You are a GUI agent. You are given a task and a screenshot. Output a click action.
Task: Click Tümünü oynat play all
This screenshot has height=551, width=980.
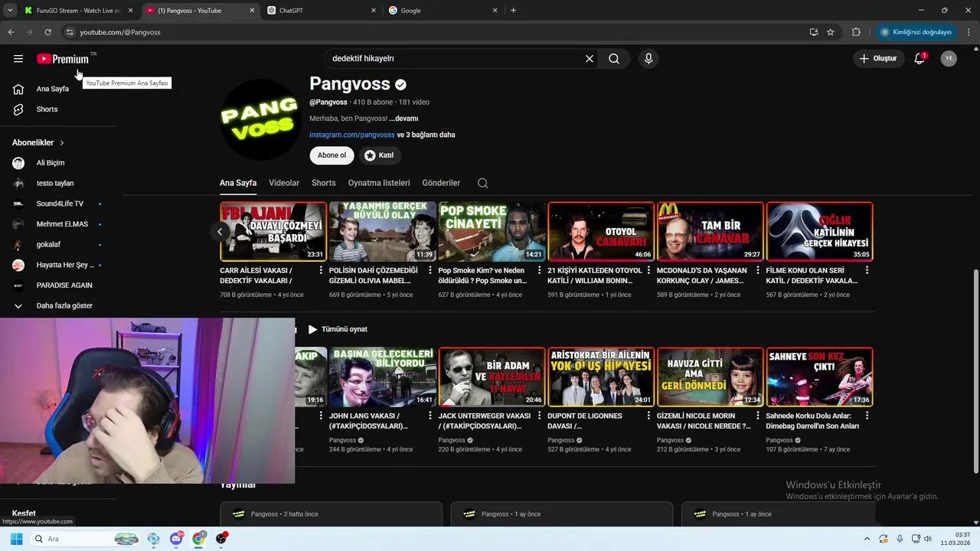coord(338,329)
